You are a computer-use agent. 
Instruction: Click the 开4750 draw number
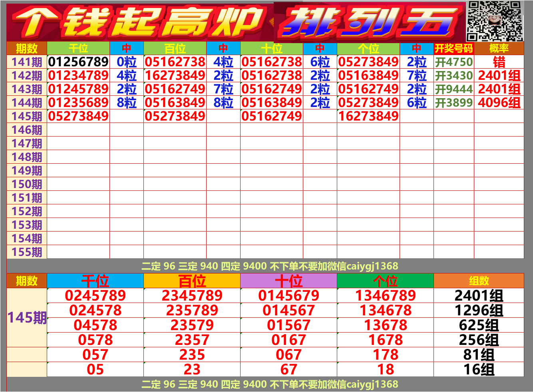click(454, 62)
